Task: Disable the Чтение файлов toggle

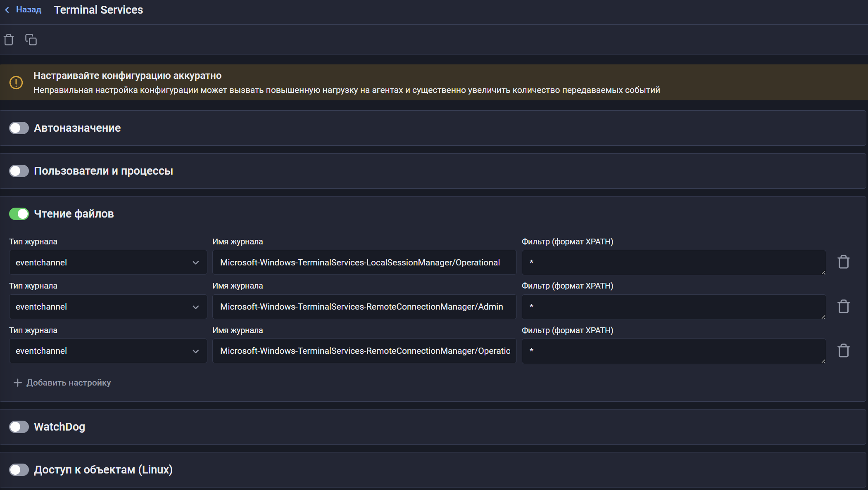Action: pyautogui.click(x=19, y=214)
